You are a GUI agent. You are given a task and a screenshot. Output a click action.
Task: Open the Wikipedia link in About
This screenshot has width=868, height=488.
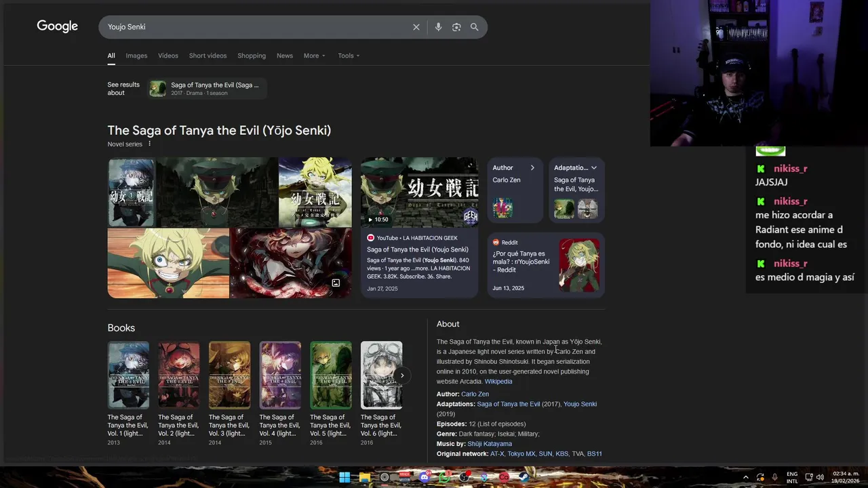coord(498,382)
